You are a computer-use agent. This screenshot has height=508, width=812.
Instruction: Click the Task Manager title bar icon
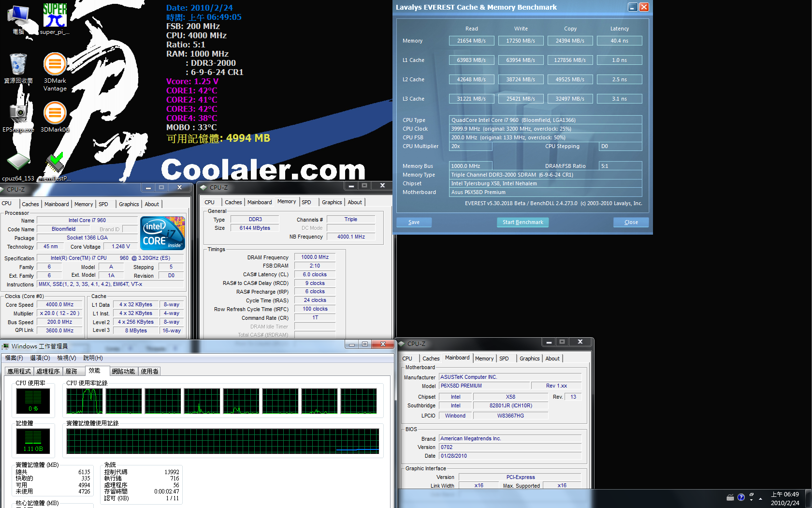[5, 346]
